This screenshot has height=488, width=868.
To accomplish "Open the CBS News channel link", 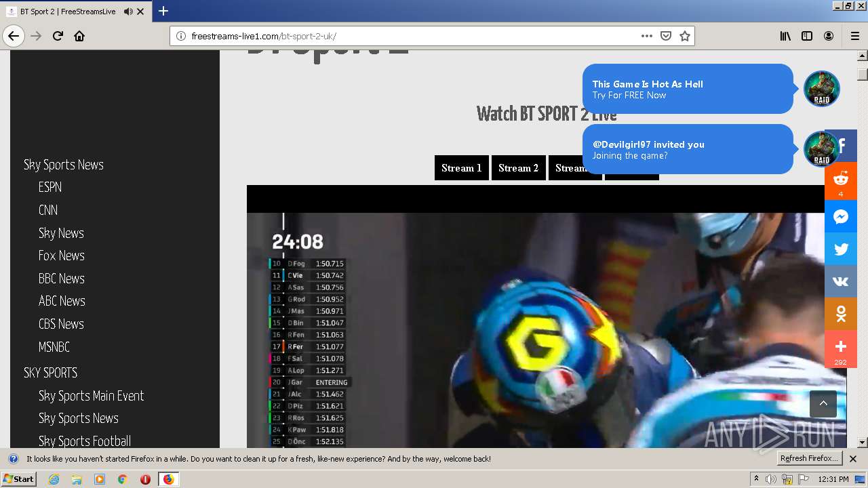I will [x=61, y=324].
